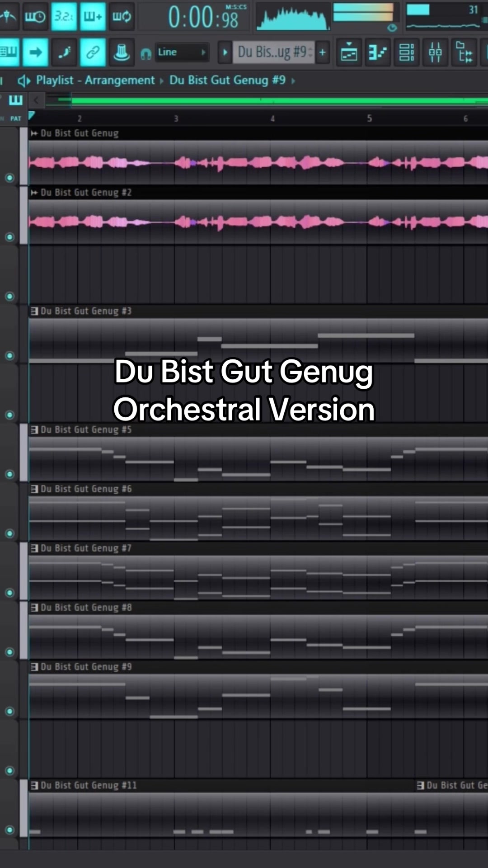Click the multilink to controllers knob icon

(x=122, y=52)
